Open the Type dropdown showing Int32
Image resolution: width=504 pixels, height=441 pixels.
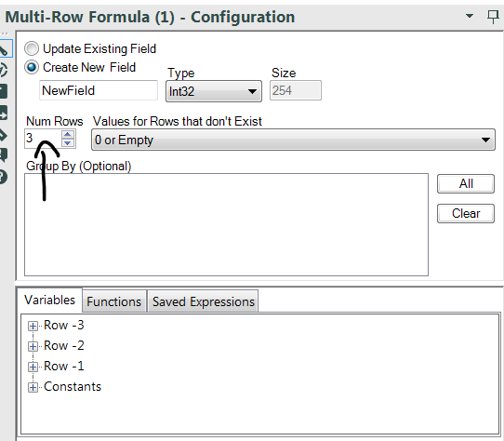click(x=214, y=91)
